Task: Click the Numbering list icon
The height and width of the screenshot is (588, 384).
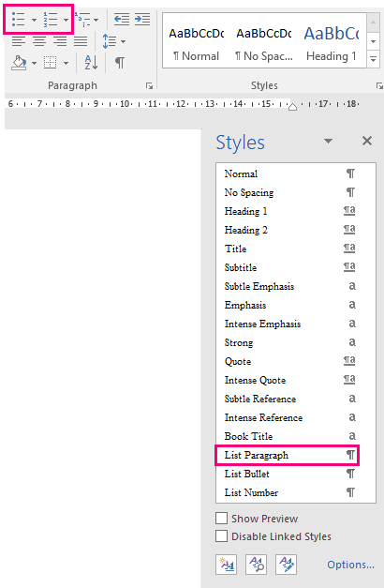Action: coord(51,19)
